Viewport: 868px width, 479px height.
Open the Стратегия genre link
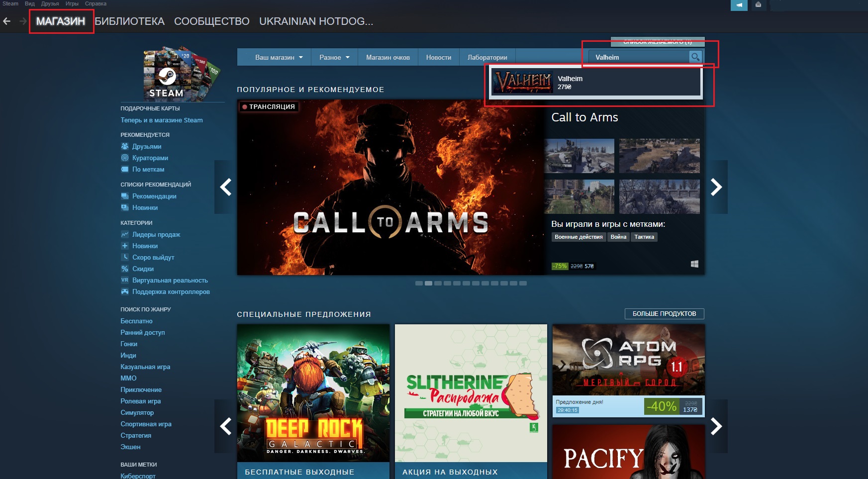click(136, 435)
